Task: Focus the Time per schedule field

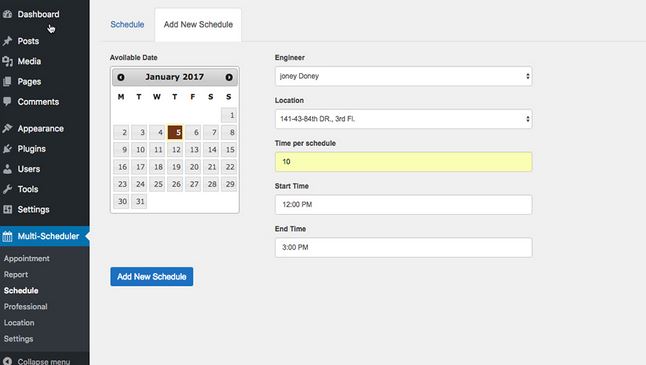Action: pyautogui.click(x=403, y=162)
